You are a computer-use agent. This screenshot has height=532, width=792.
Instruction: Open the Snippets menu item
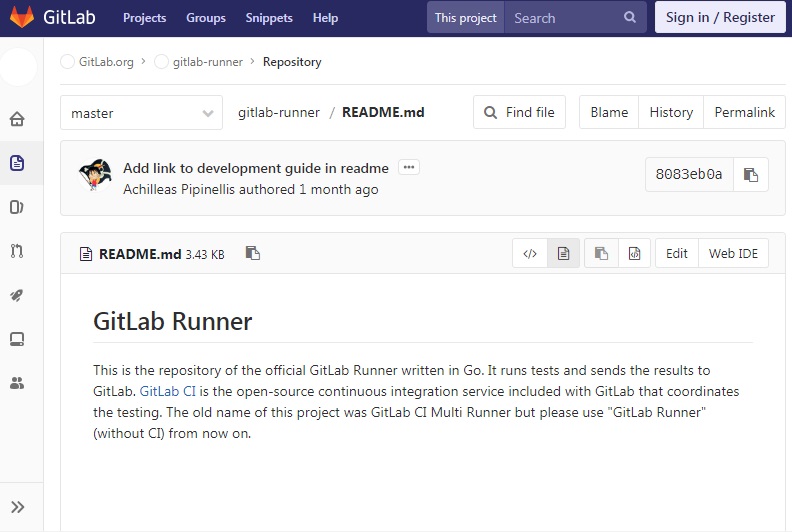click(x=269, y=18)
